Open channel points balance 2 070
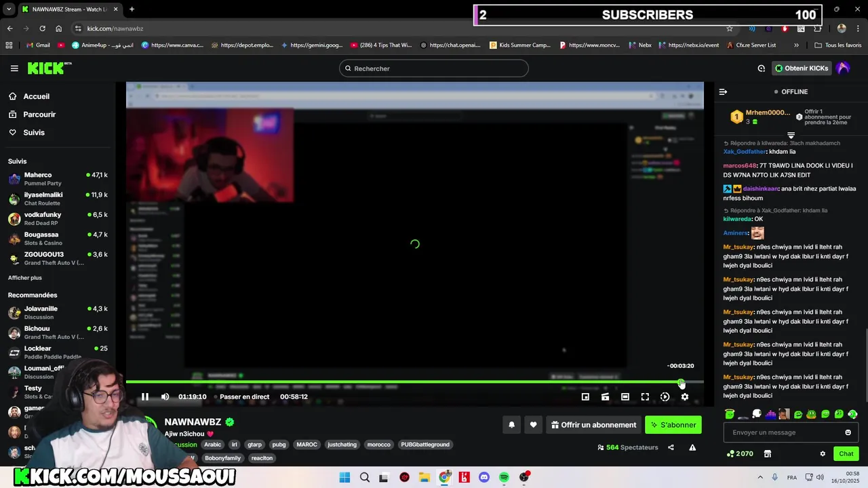This screenshot has height=488, width=868. click(x=740, y=454)
